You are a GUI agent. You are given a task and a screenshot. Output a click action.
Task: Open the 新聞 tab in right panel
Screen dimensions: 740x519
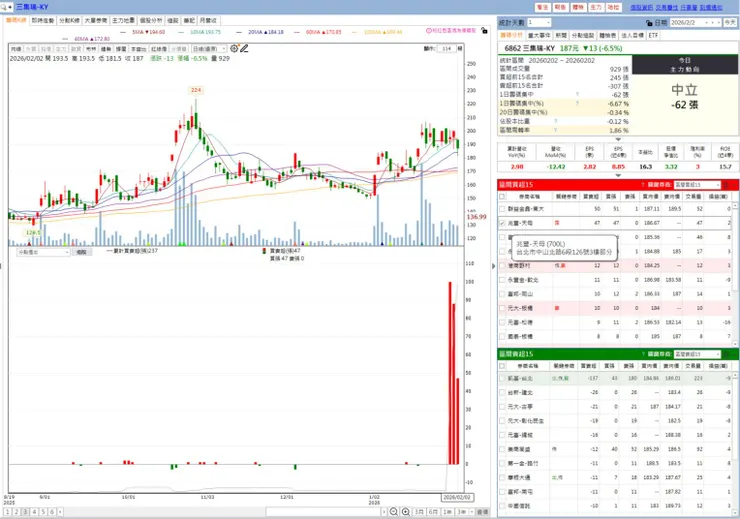coord(561,35)
